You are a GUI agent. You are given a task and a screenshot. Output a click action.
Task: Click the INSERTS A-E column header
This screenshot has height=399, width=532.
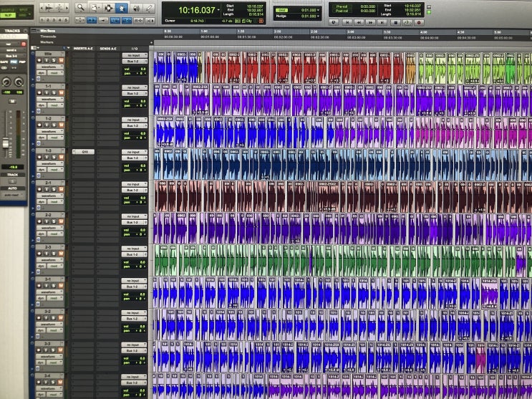[x=83, y=48]
